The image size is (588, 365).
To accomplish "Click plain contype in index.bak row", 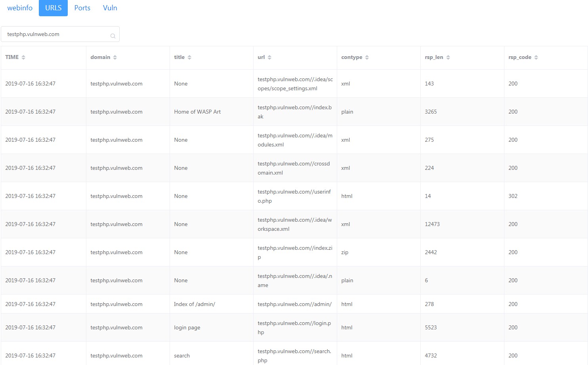I will (347, 112).
